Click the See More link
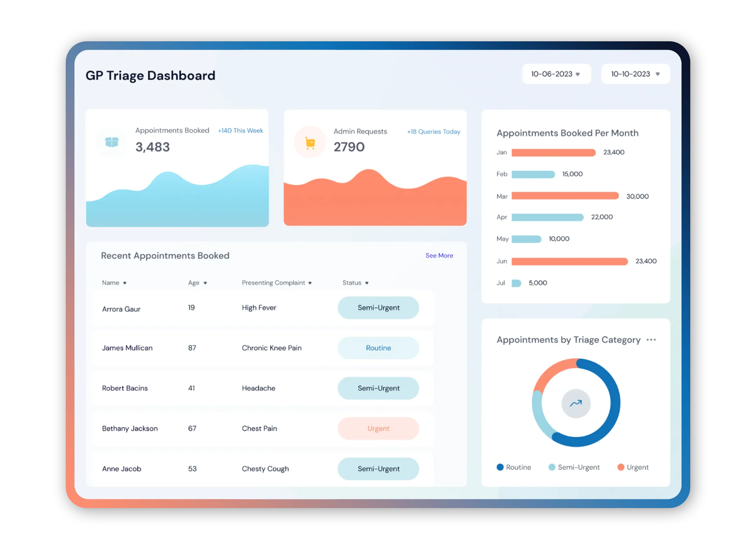Viewport: 756px width, 549px height. (x=439, y=255)
